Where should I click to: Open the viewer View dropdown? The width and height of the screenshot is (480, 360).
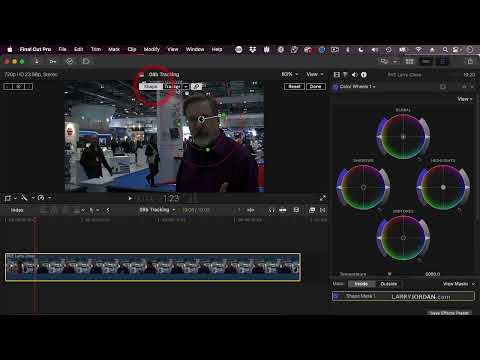click(x=315, y=74)
